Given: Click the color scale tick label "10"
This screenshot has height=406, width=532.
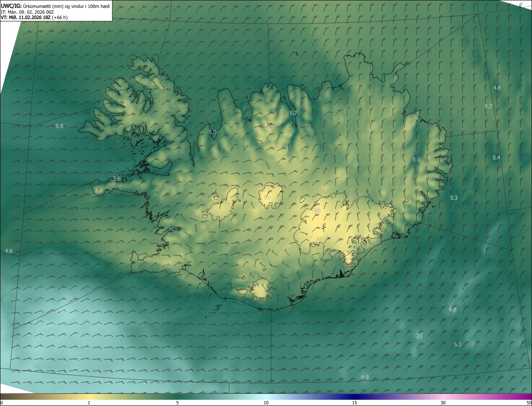Looking at the screenshot, I should (266, 403).
